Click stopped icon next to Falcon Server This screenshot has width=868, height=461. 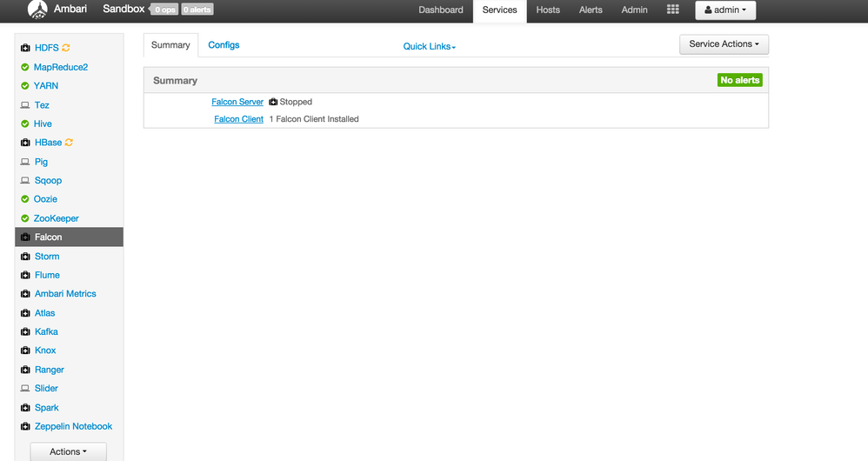coord(273,102)
